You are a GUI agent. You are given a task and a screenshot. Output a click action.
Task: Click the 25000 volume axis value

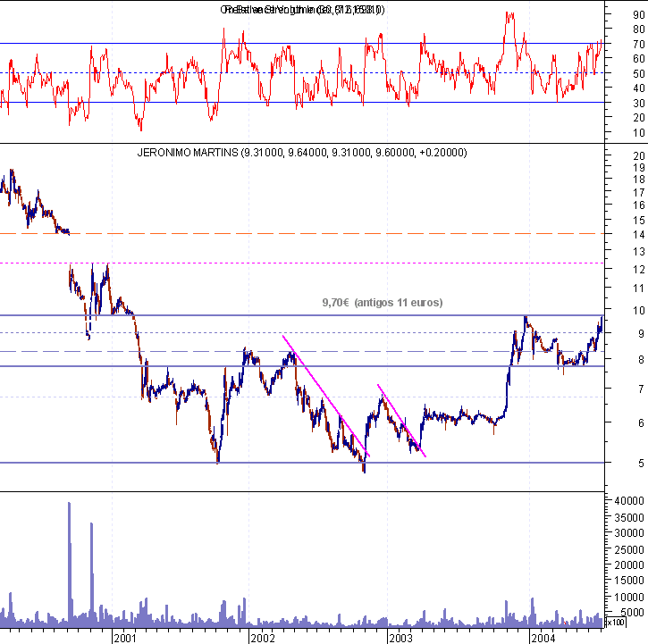[x=629, y=549]
